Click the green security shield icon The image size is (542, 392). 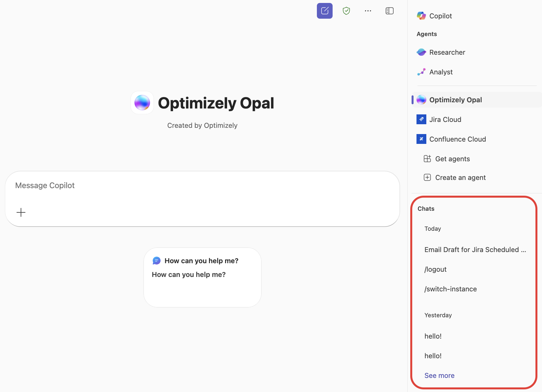click(346, 10)
